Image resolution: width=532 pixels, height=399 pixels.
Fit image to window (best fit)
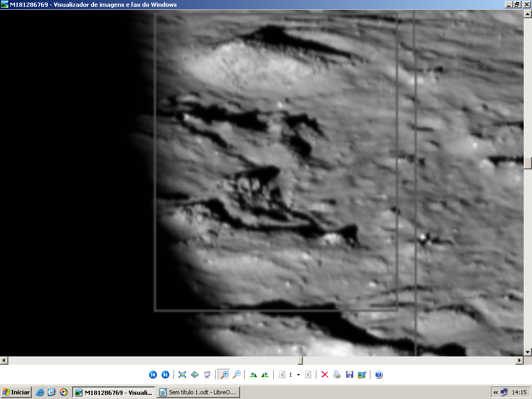click(x=182, y=375)
